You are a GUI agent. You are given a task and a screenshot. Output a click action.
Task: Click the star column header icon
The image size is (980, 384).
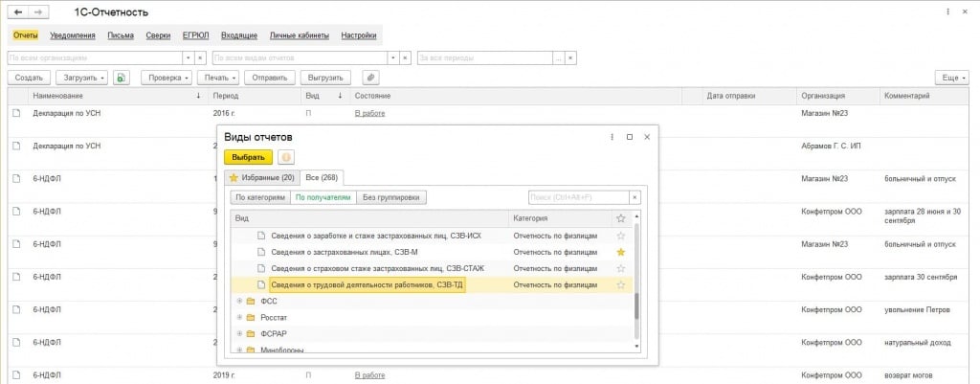tap(620, 218)
